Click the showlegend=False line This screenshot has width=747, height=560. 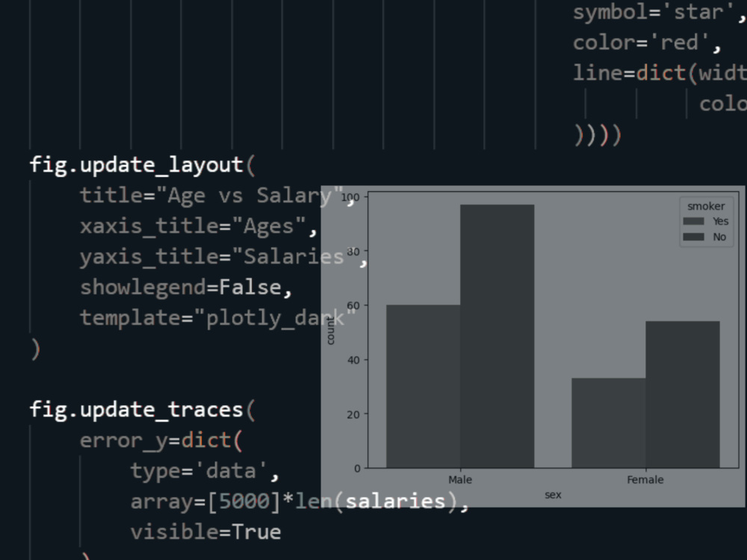(186, 287)
